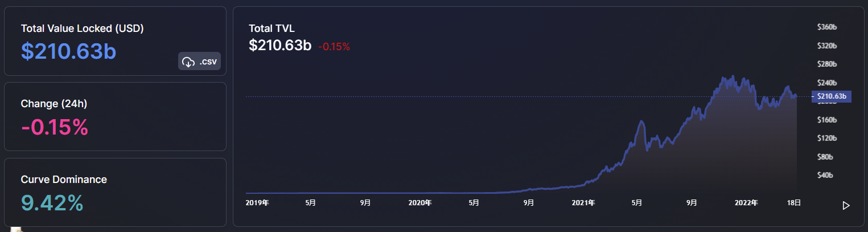868x232 pixels.
Task: Click the cloud download icon
Action: (x=188, y=62)
